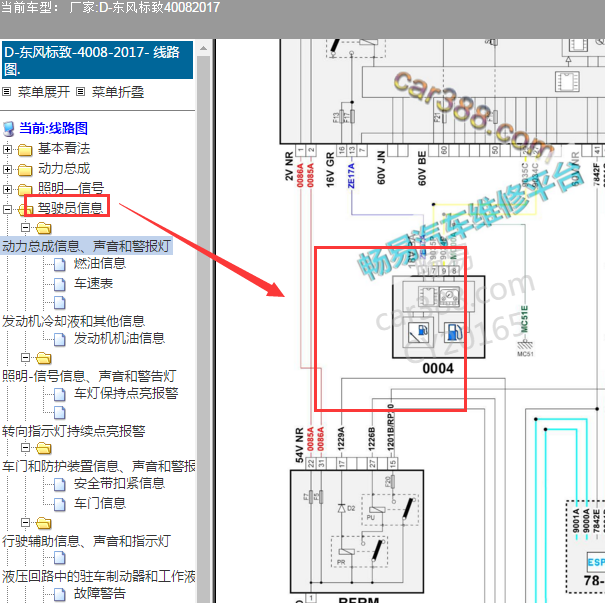Click the sidebar scrollbar up arrow
Image resolution: width=605 pixels, height=603 pixels.
[203, 48]
